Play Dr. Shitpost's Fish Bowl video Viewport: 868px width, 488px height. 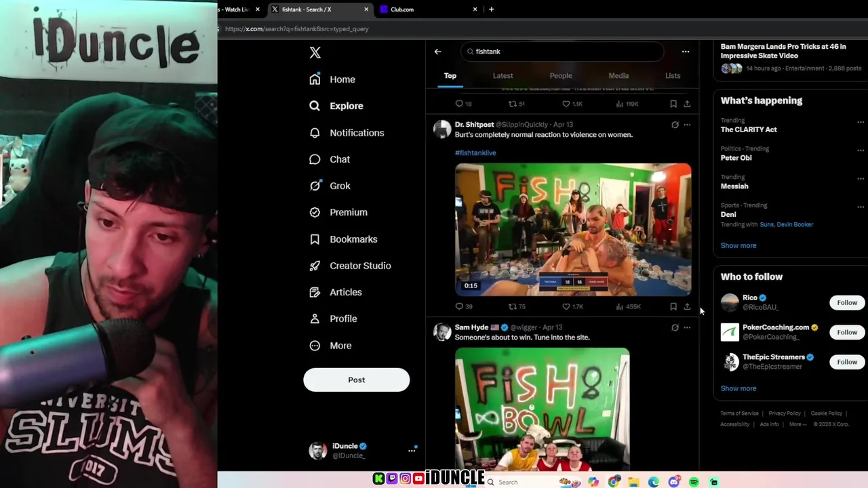[573, 229]
